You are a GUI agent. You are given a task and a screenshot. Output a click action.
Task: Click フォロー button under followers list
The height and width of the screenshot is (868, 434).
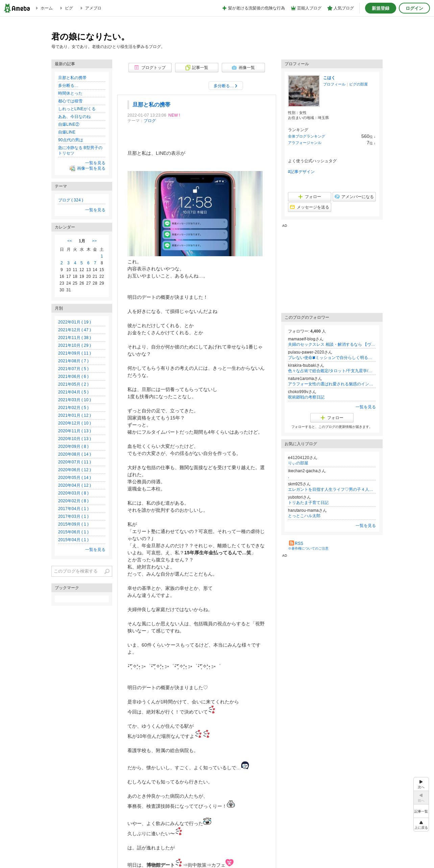332,418
